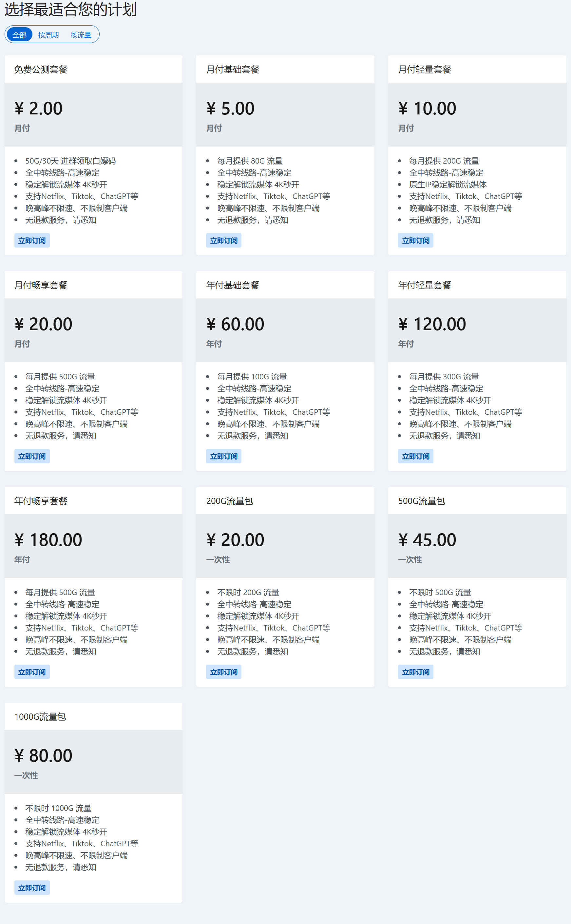The width and height of the screenshot is (571, 924).
Task: Open the 月付基础套餐 card title
Action: (x=233, y=70)
